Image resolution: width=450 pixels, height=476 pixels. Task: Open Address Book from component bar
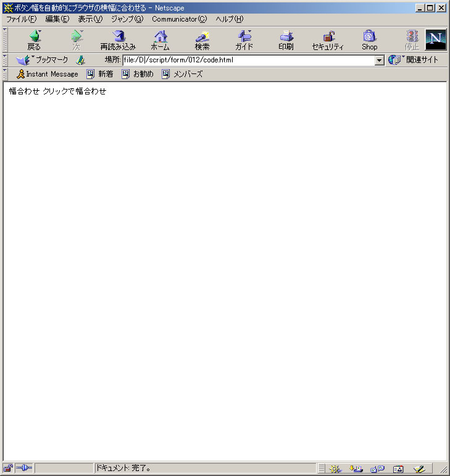coord(398,469)
